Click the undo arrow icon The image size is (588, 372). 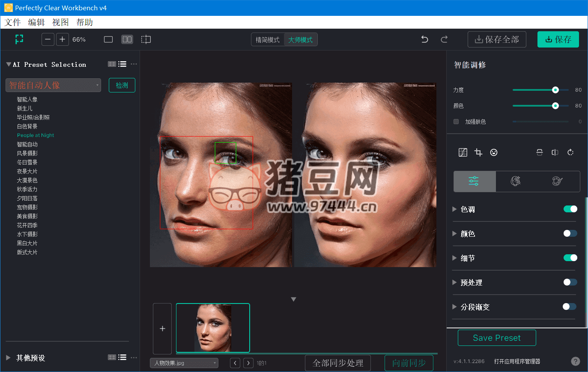(x=424, y=39)
